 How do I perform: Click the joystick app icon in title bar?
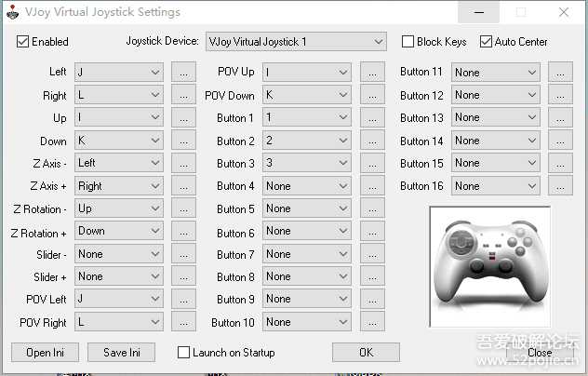click(x=11, y=12)
